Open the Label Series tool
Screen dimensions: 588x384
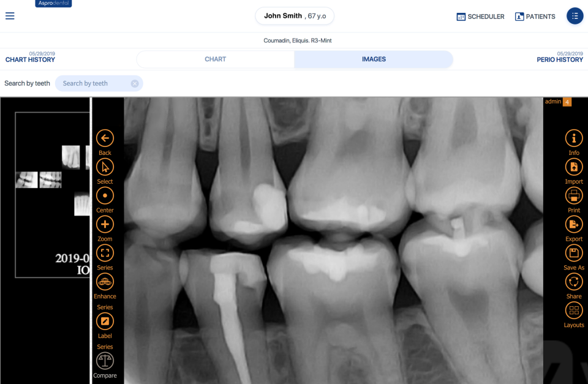tap(105, 321)
